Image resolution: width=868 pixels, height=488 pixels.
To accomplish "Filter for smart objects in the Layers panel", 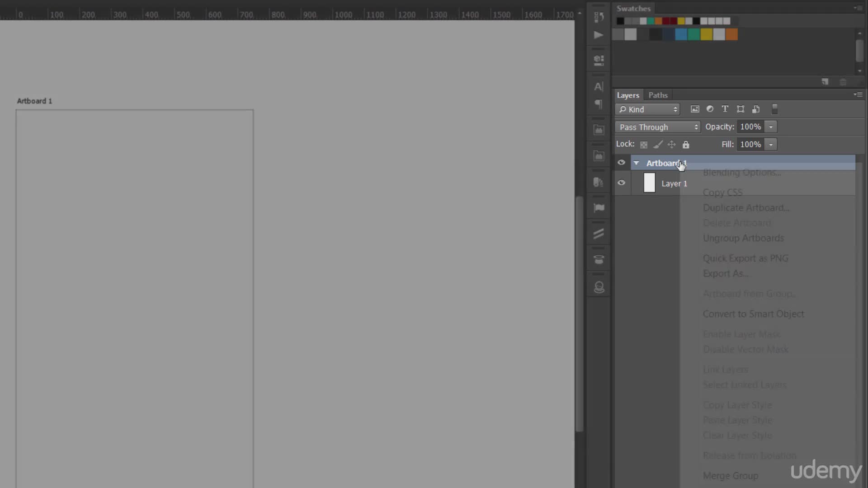I will (756, 109).
